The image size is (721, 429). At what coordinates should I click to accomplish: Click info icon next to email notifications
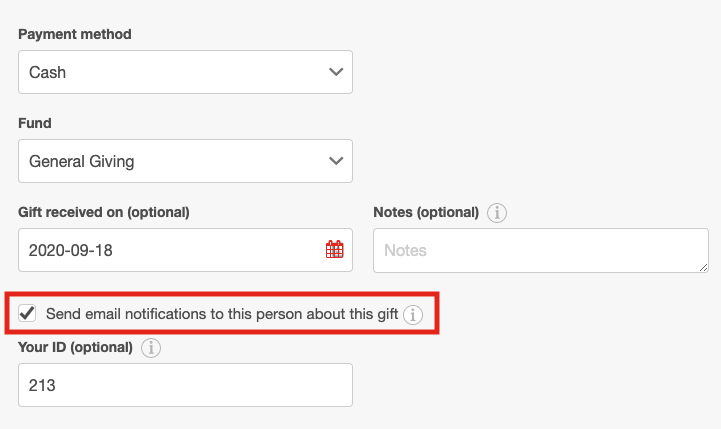(x=413, y=315)
